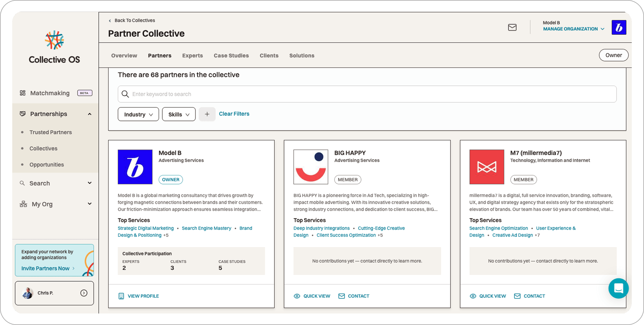Viewport: 644px width, 325px height.
Task: Click the plus icon to add filter
Action: click(207, 114)
